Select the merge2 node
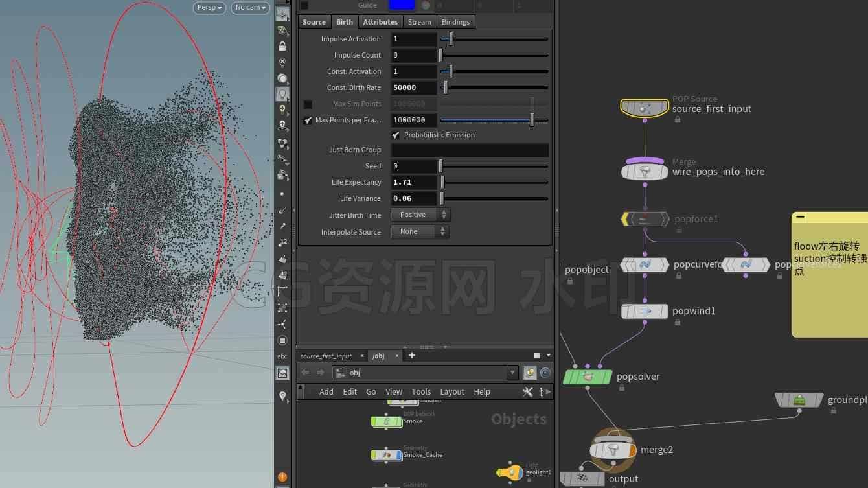 coord(613,450)
